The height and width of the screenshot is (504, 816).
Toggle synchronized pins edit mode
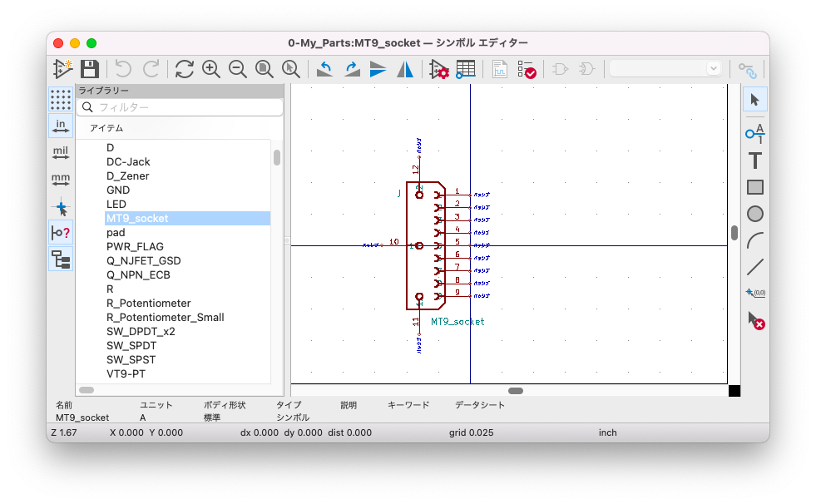point(747,70)
